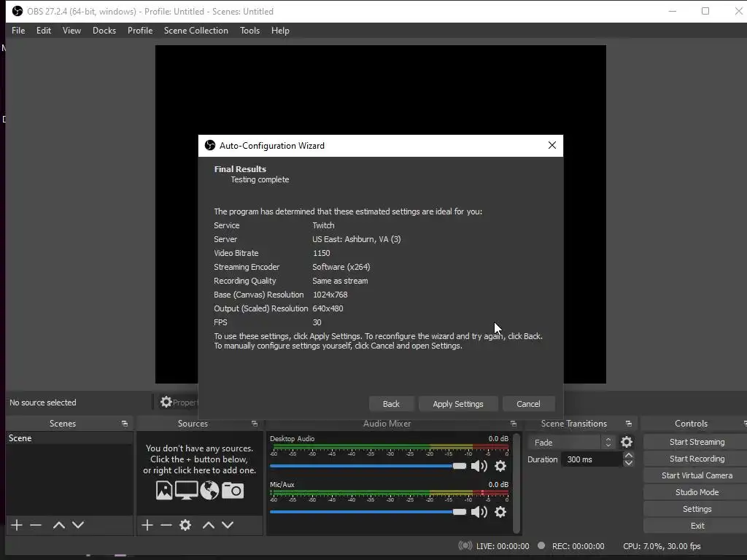Image resolution: width=747 pixels, height=560 pixels.
Task: Click 'Software (x264)' encoder text
Action: [x=341, y=267]
